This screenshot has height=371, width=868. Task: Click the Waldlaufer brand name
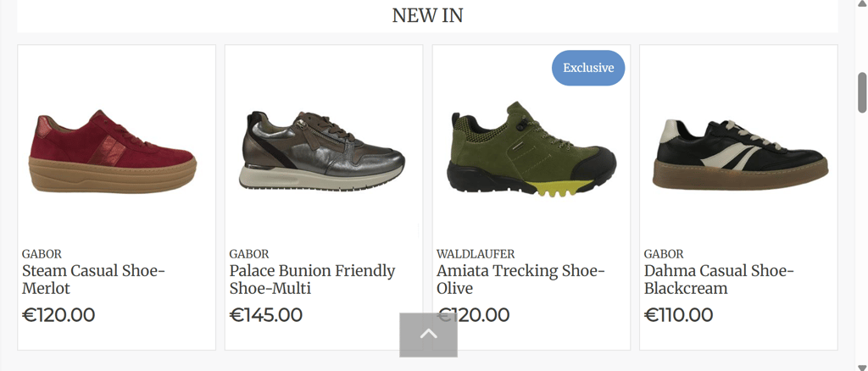(x=476, y=254)
